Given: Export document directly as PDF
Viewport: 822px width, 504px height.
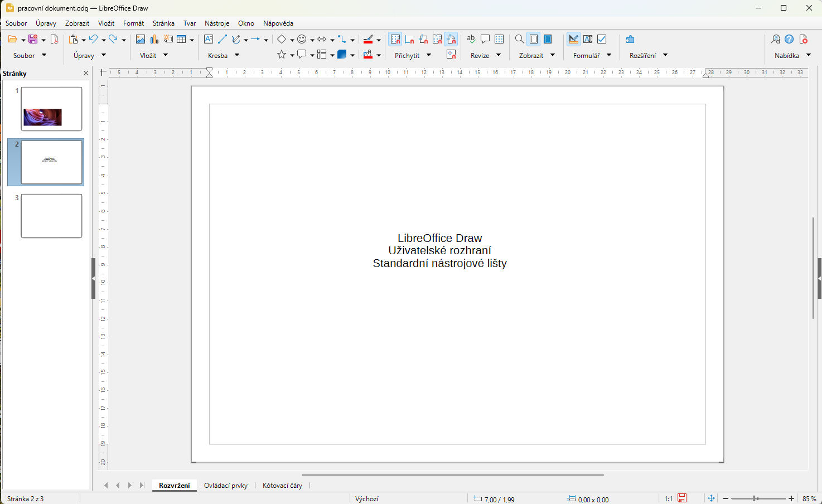Looking at the screenshot, I should click(x=54, y=39).
